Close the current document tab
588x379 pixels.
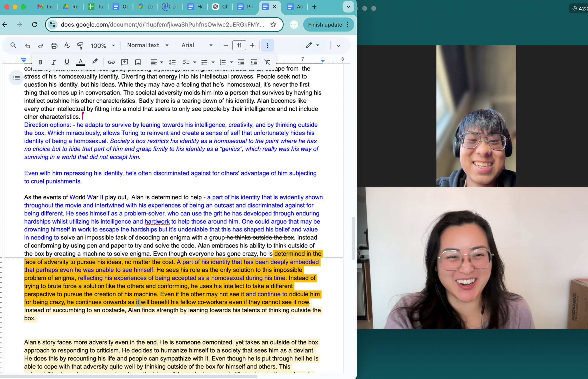(275, 7)
